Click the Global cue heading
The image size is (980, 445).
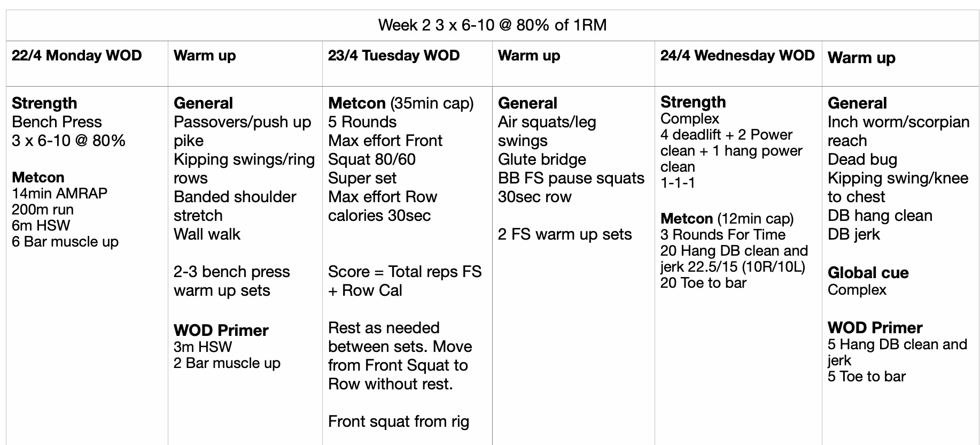coord(868,273)
